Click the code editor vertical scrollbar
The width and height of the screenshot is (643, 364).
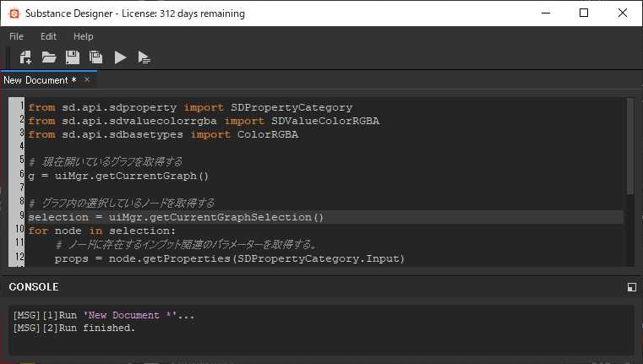pyautogui.click(x=630, y=146)
